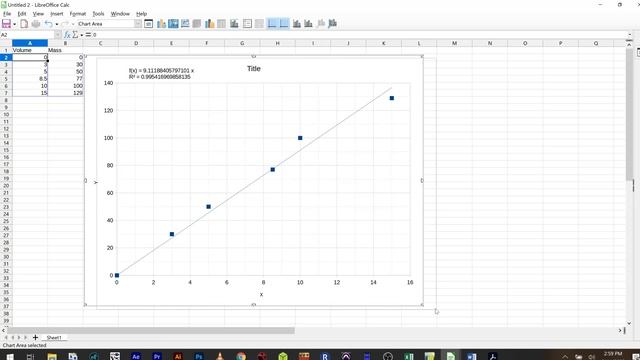
Task: Open the Insert menu
Action: [57, 13]
